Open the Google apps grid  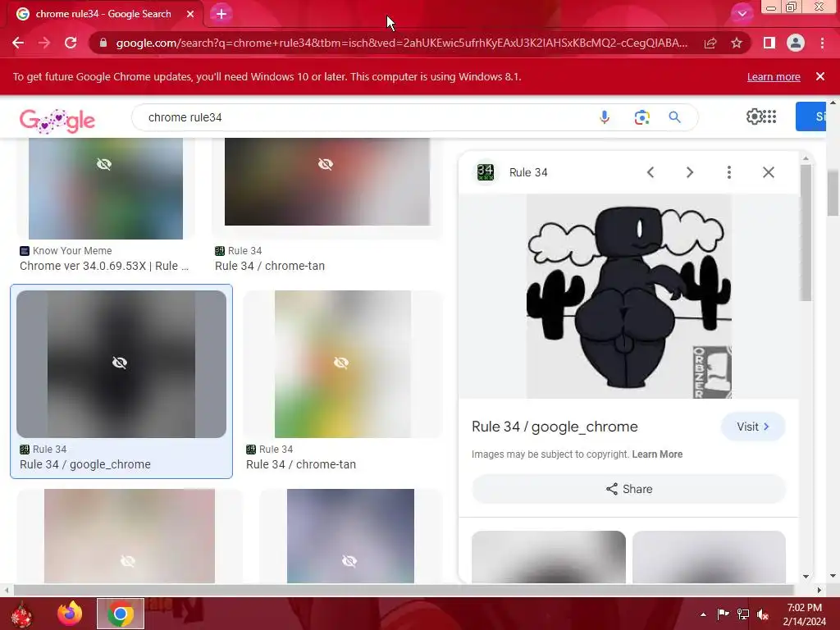pyautogui.click(x=769, y=116)
